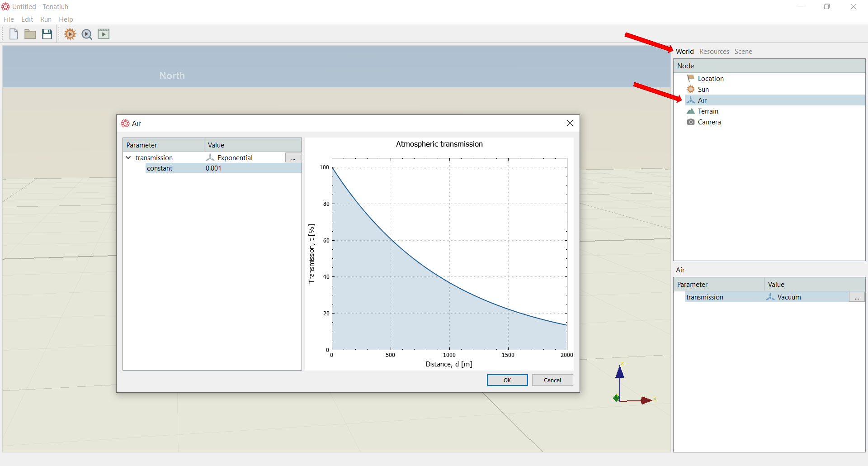Click the side panel Parameter column header
Image resolution: width=868 pixels, height=466 pixels.
coord(719,284)
